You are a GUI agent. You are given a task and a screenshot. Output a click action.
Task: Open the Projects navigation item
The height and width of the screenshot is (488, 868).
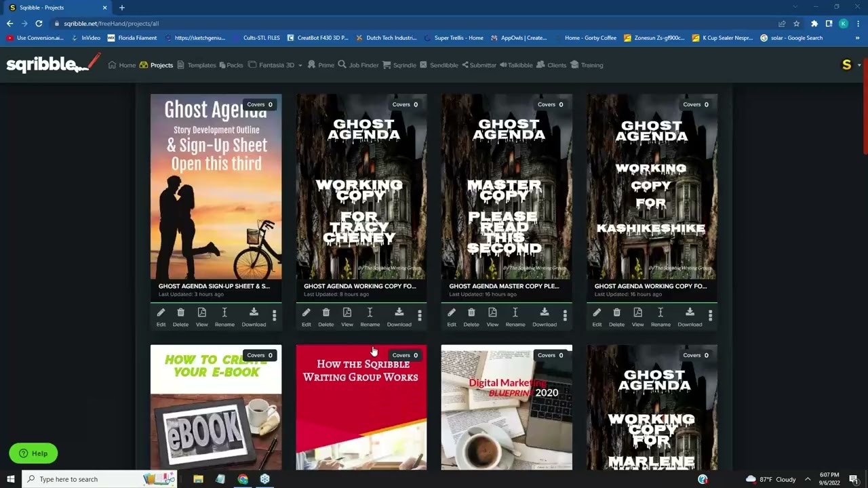(156, 65)
